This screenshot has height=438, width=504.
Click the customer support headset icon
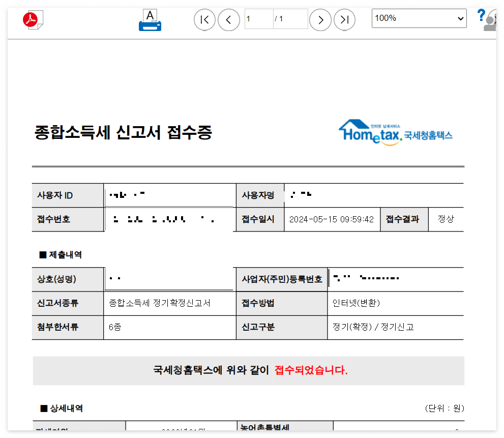click(491, 21)
